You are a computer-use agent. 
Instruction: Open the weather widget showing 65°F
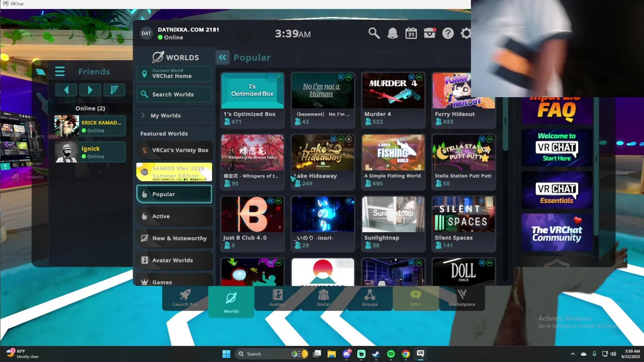(x=23, y=354)
